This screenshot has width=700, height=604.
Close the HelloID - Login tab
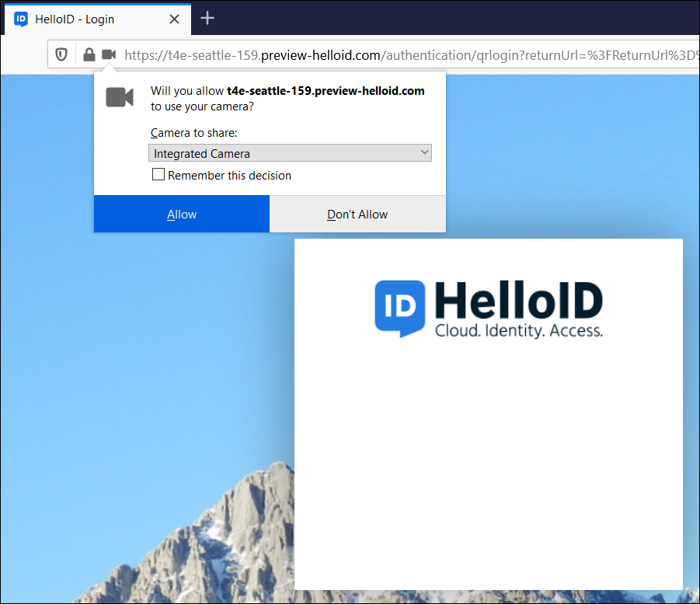coord(175,19)
